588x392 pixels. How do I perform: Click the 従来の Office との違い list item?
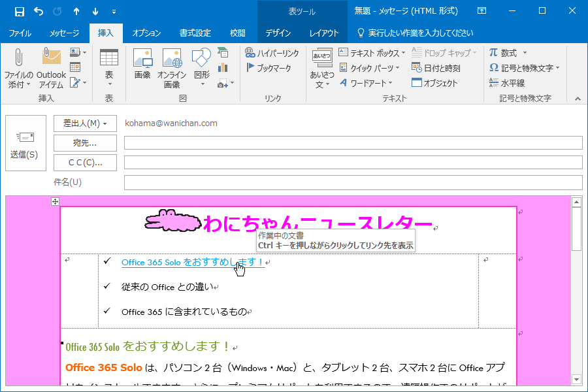click(x=167, y=287)
